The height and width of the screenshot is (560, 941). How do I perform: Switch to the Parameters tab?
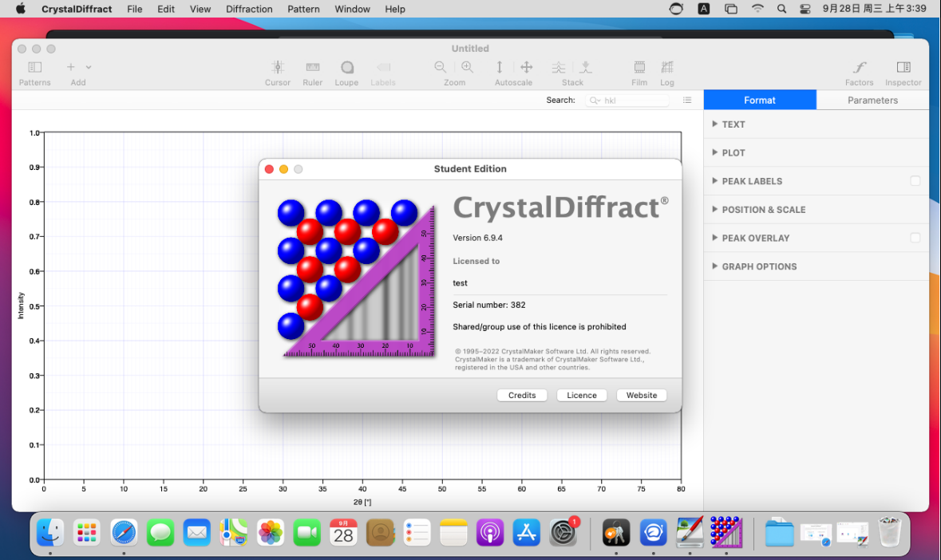872,101
